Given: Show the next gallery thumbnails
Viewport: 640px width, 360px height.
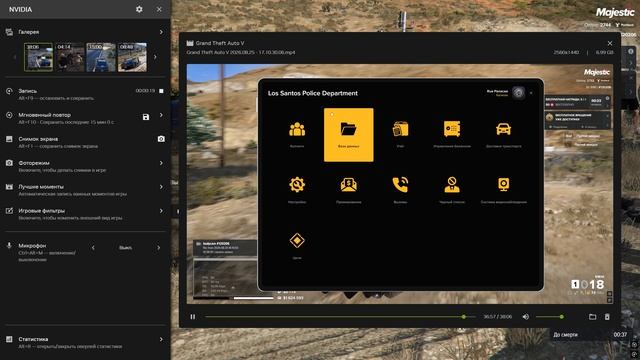Looking at the screenshot, I should click(x=155, y=57).
